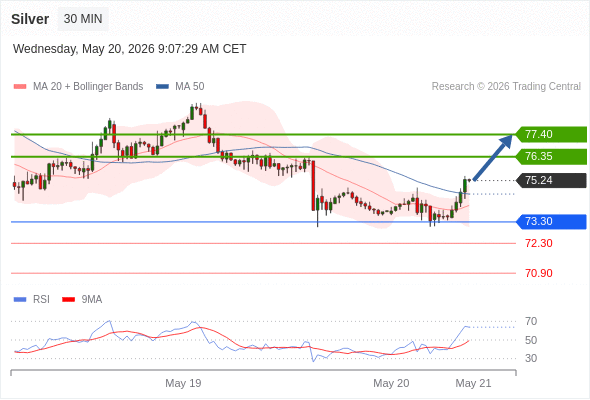Click the May 19 date axis label
590x400 pixels.
tap(183, 383)
